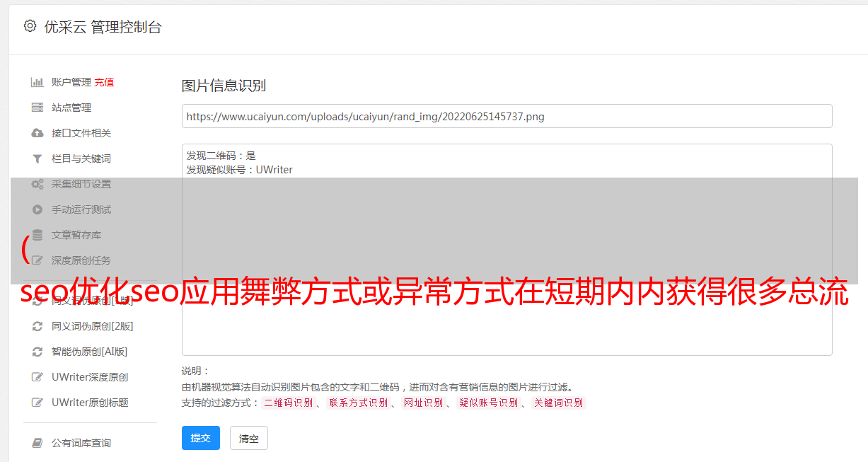868x462 pixels.
Task: Click the red 充值 link
Action: pyautogui.click(x=104, y=82)
